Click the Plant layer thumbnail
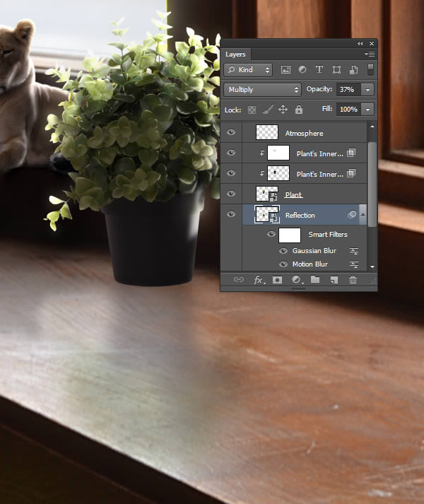424x504 pixels. click(267, 194)
